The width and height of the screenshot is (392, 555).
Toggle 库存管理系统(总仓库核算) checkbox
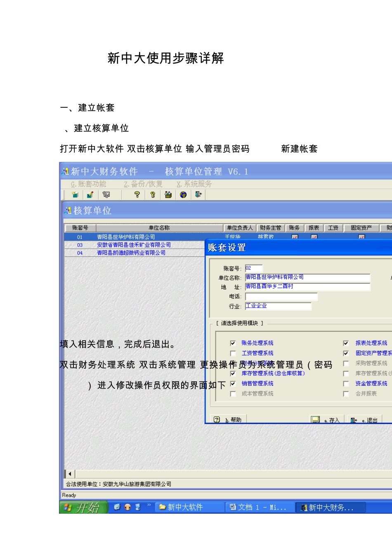pos(233,374)
